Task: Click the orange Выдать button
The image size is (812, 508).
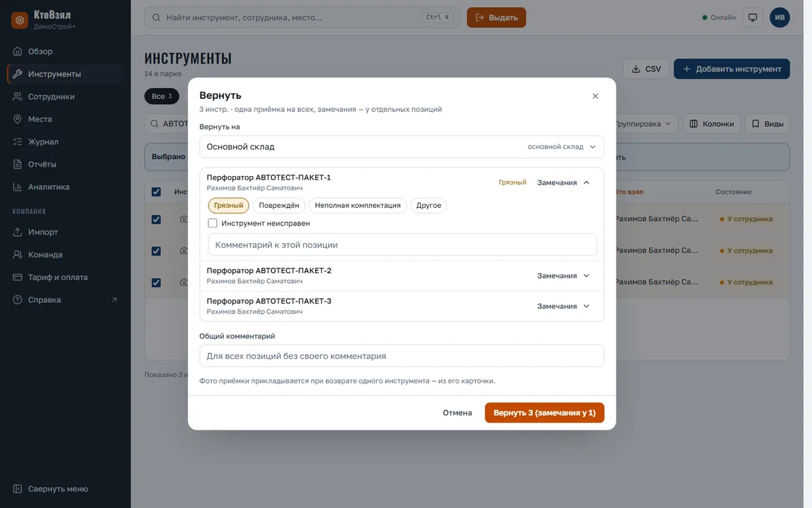Action: pyautogui.click(x=496, y=18)
